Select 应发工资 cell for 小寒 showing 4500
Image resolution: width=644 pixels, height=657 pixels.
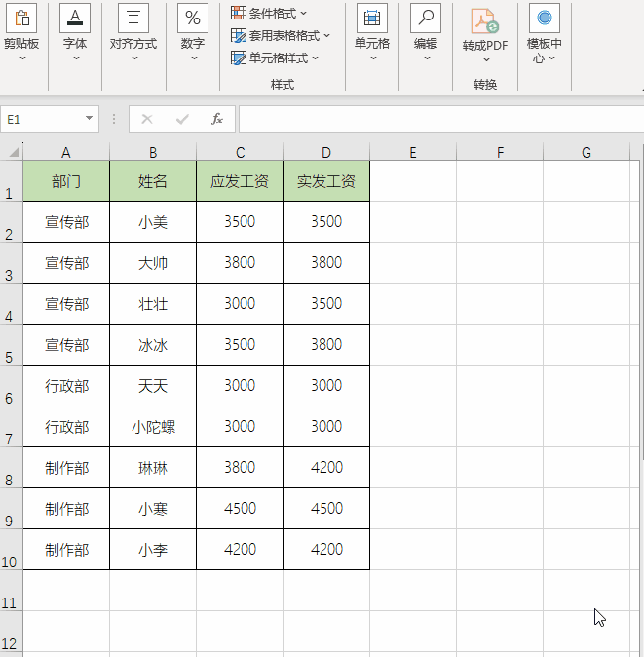click(240, 508)
